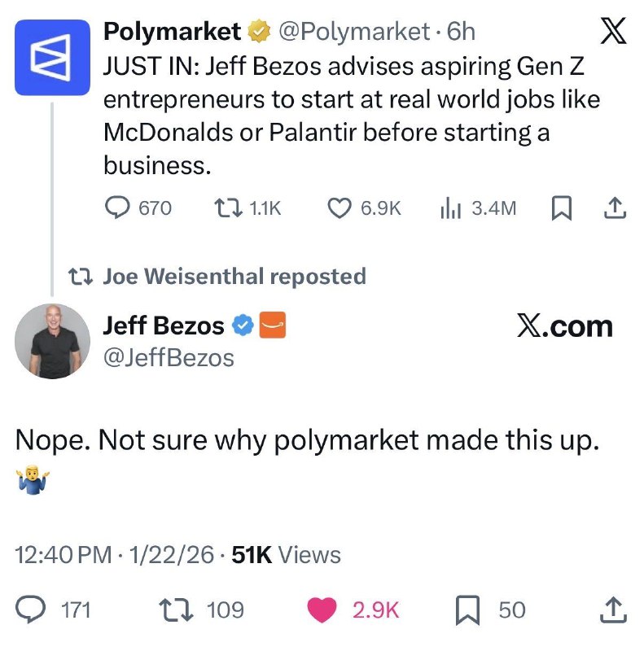Share Jeff Bezos's post

click(614, 609)
